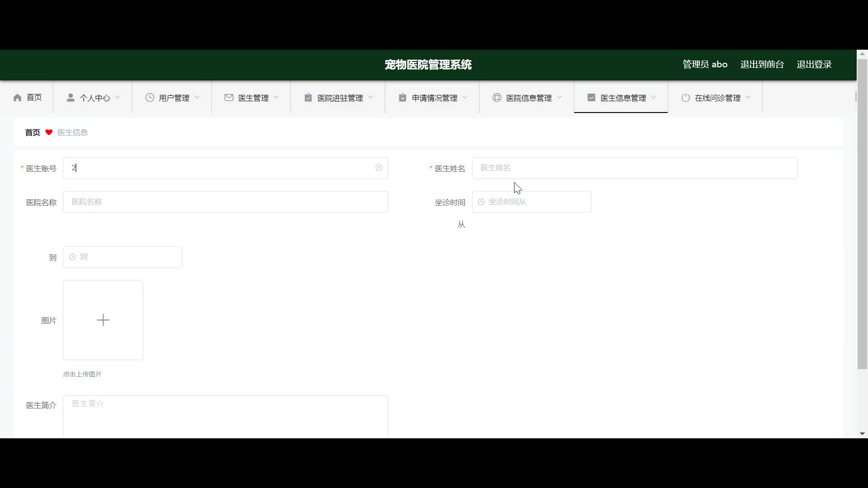Image resolution: width=868 pixels, height=488 pixels.
Task: Open the 坐诊时间从 time picker
Action: click(x=531, y=202)
